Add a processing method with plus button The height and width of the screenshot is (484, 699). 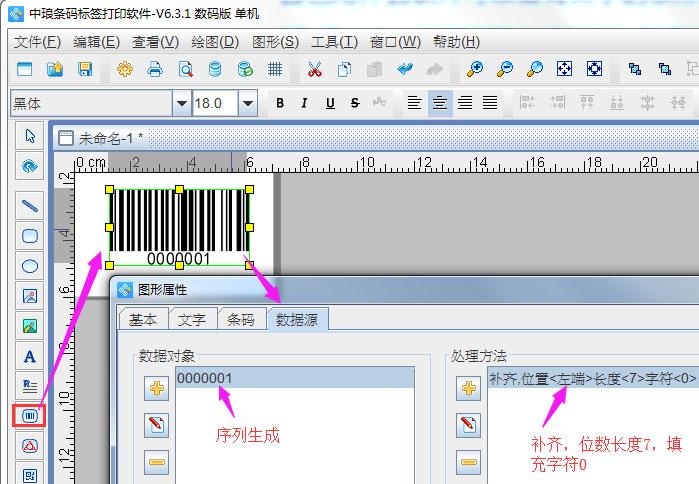point(469,389)
